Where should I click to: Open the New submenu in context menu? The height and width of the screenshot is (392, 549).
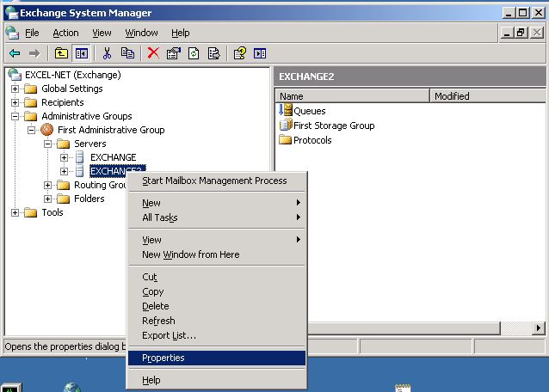217,203
